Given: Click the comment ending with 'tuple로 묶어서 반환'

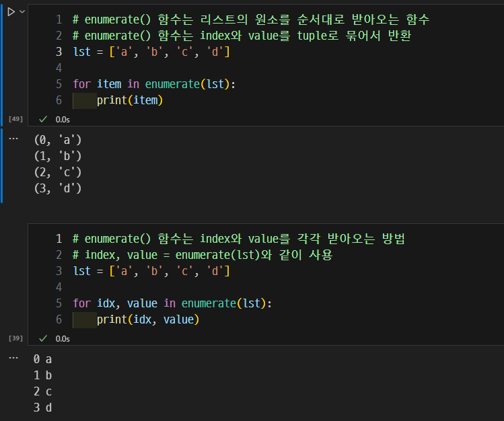Looking at the screenshot, I should click(242, 36).
